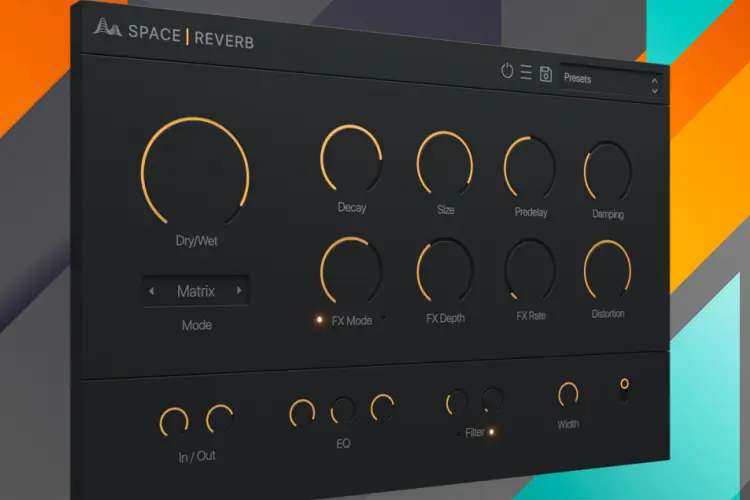Click the first Filter knob
750x500 pixels.
pos(457,402)
